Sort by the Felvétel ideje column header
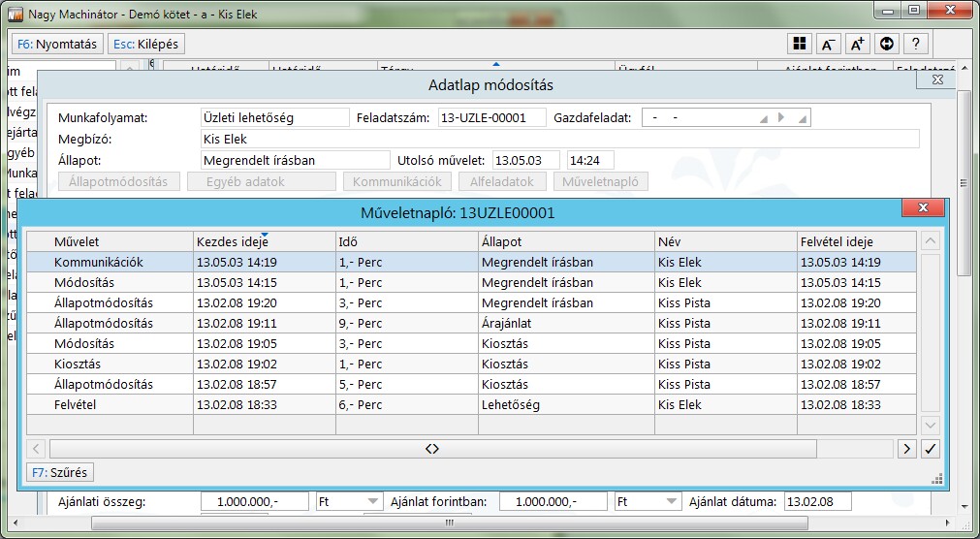This screenshot has height=539, width=980. (x=856, y=241)
